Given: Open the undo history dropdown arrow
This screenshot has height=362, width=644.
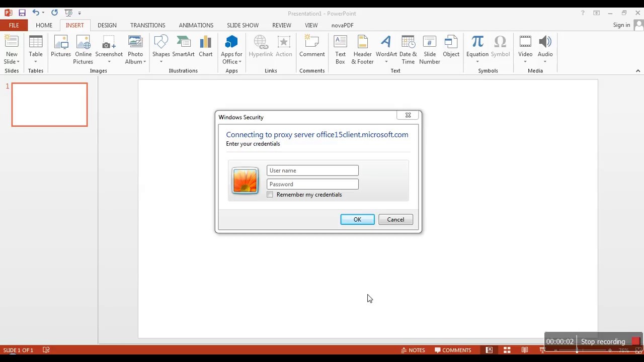Looking at the screenshot, I should [43, 13].
